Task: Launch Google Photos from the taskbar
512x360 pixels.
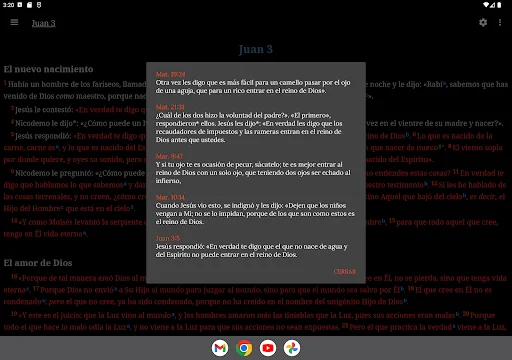Action: (292, 348)
